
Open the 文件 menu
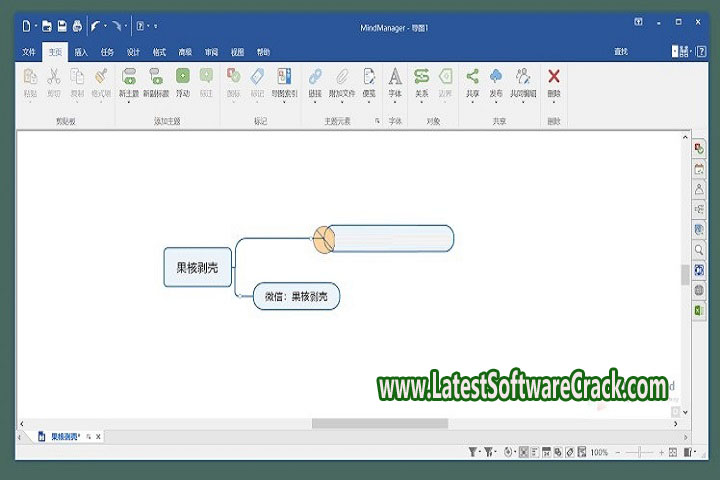(x=28, y=52)
